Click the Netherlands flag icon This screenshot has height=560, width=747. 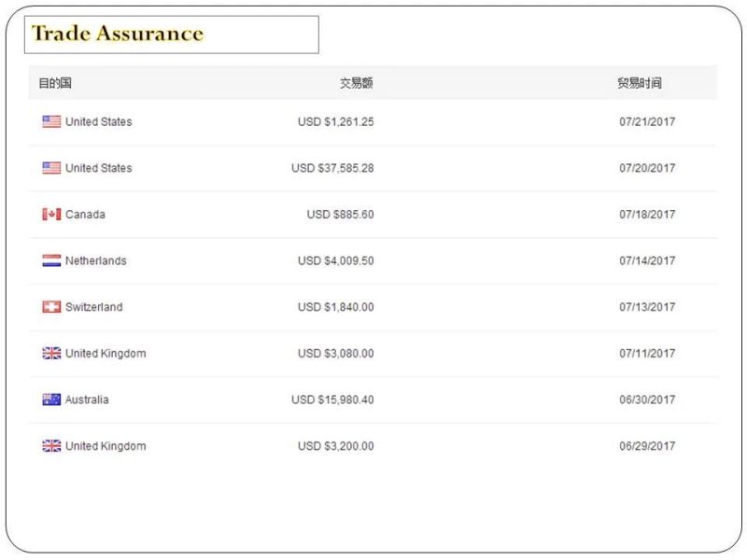click(x=51, y=260)
